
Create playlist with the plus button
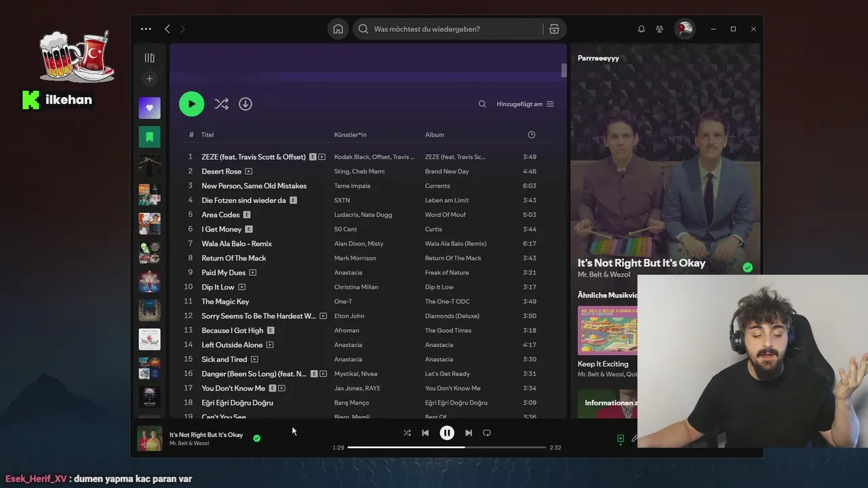[x=150, y=79]
